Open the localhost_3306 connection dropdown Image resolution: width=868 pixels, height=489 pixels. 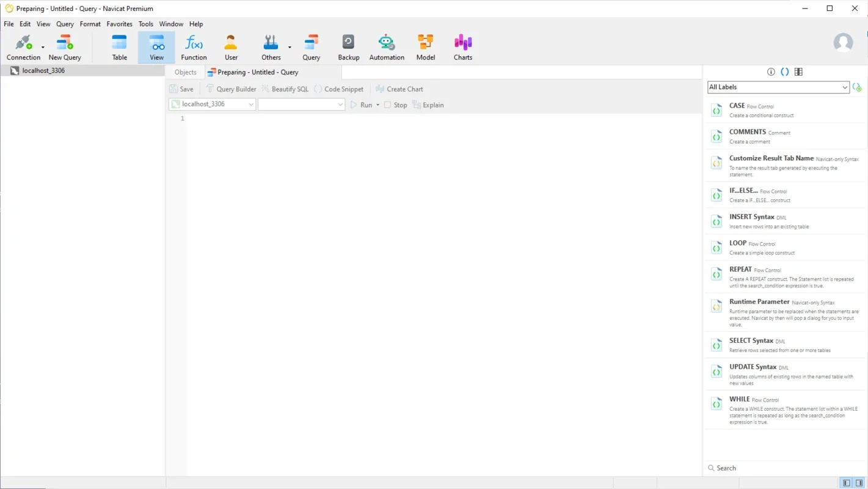click(x=212, y=105)
